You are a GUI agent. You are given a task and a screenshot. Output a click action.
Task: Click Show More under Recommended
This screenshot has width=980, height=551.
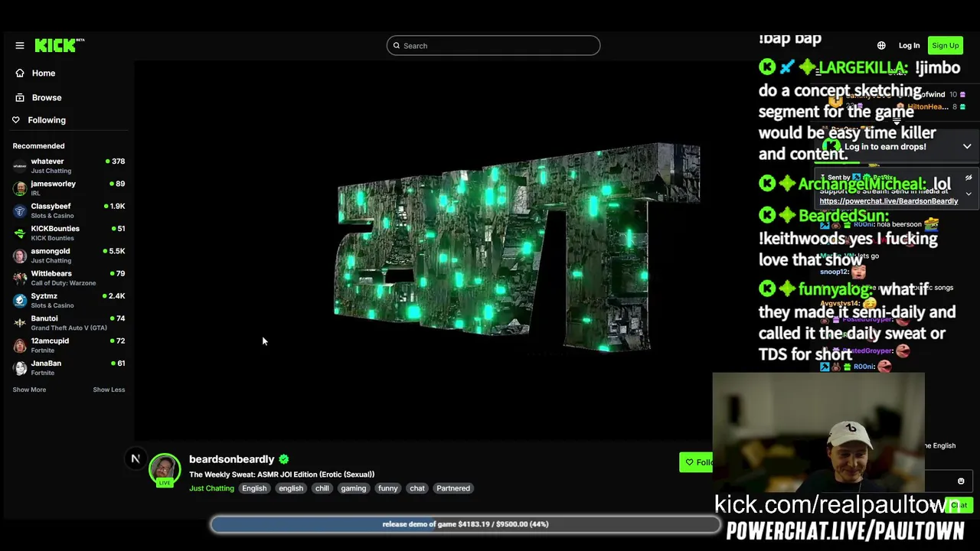pyautogui.click(x=29, y=390)
